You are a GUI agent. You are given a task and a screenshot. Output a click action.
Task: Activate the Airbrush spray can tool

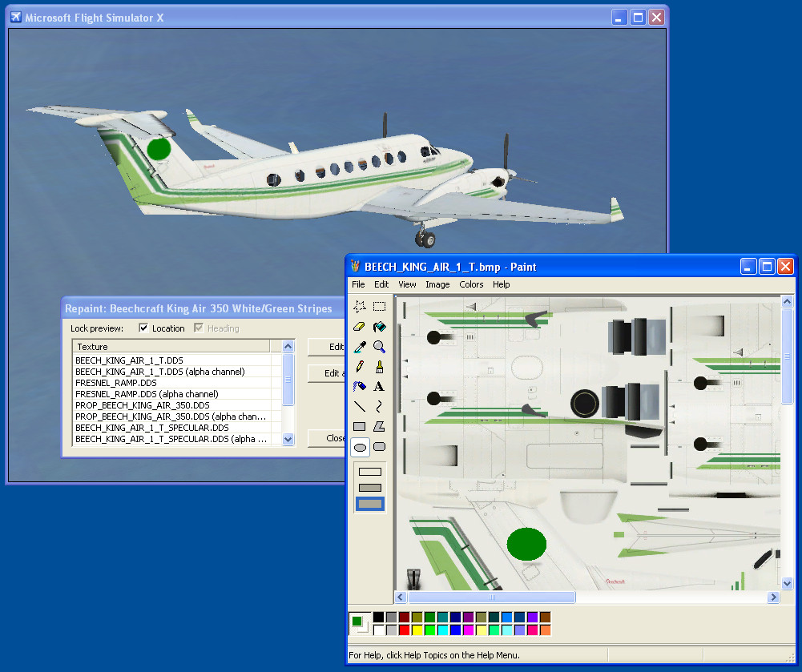coord(360,386)
